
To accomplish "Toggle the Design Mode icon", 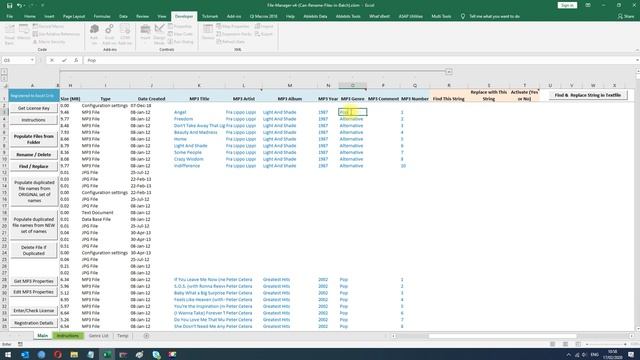I will pos(160,34).
